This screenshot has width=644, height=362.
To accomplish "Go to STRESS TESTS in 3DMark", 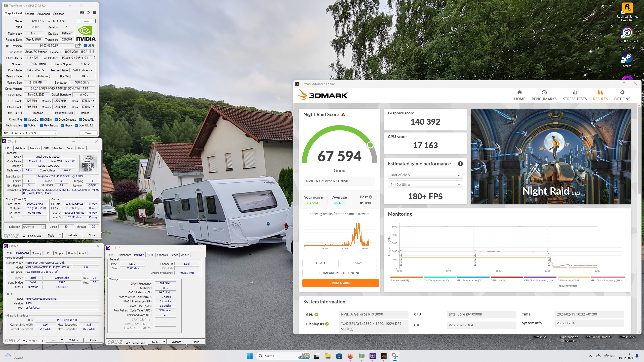I will (x=575, y=96).
